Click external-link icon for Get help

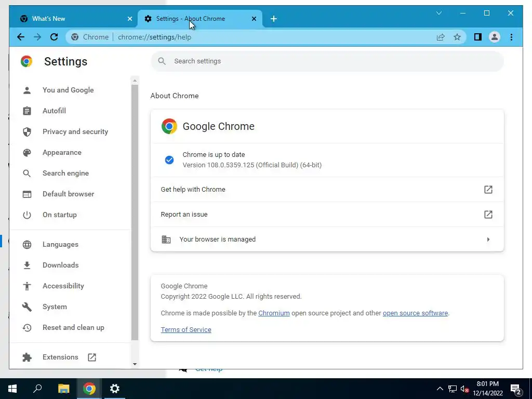pyautogui.click(x=488, y=189)
